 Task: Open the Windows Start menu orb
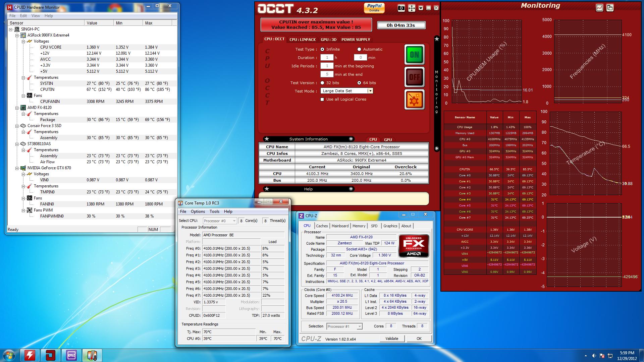[x=9, y=355]
